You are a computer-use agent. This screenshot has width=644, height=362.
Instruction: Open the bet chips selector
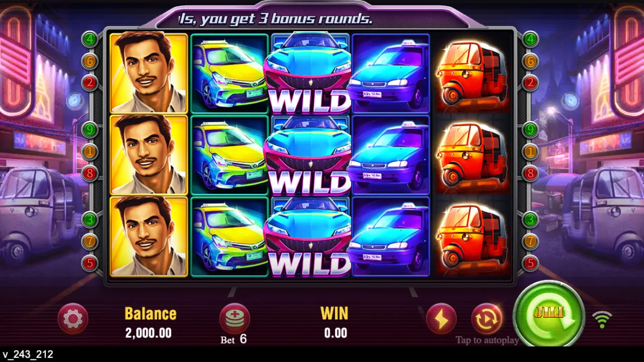point(234,319)
